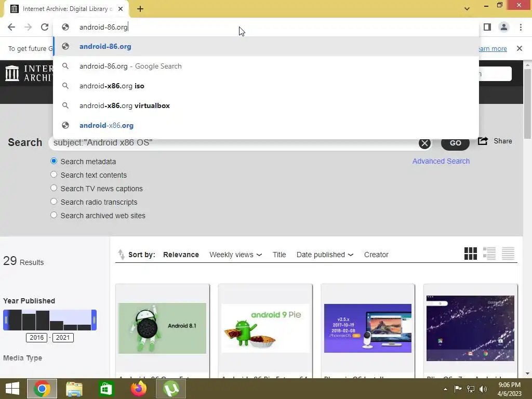Click the address bar text field
The height and width of the screenshot is (399, 532).
[x=266, y=27]
